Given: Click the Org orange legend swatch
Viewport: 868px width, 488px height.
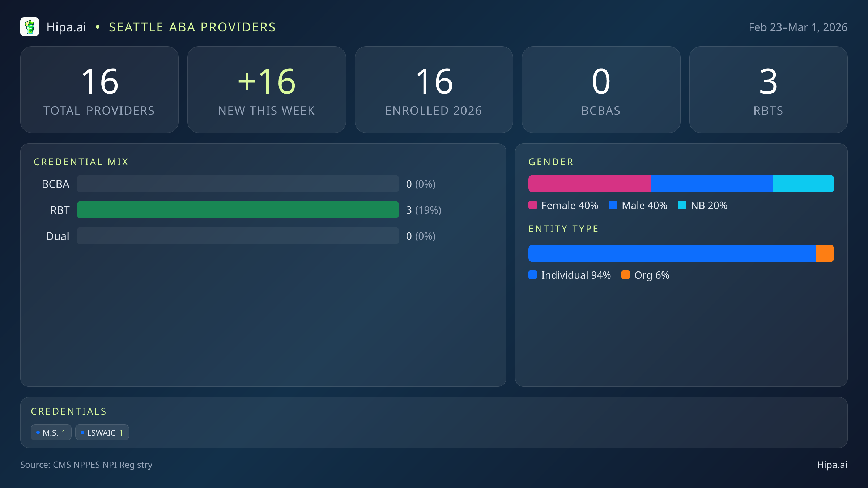Looking at the screenshot, I should pyautogui.click(x=626, y=275).
